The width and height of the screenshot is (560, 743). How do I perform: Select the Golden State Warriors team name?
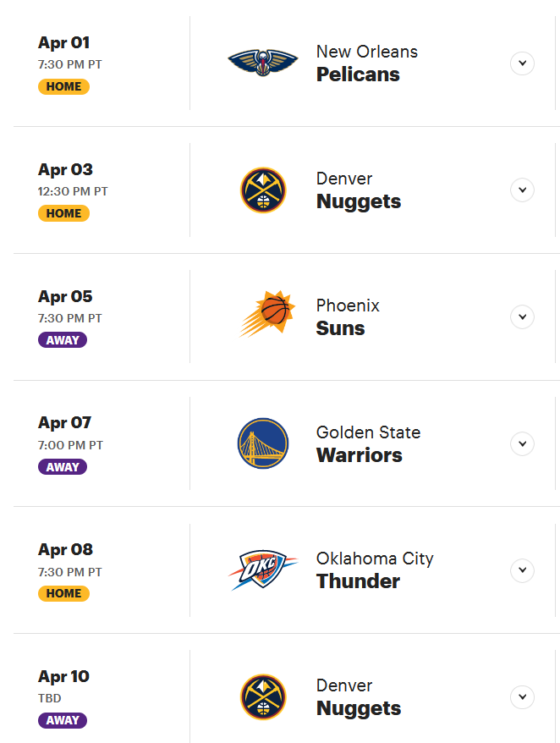pos(368,443)
